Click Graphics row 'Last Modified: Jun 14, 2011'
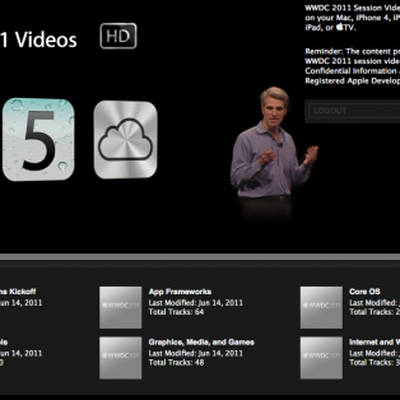 click(196, 353)
